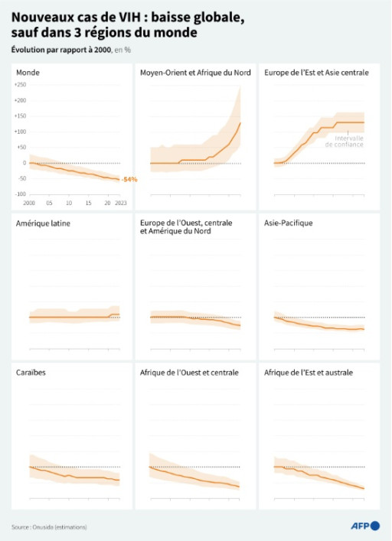Click the -100 axis label
The width and height of the screenshot is (392, 541).
coord(21,194)
